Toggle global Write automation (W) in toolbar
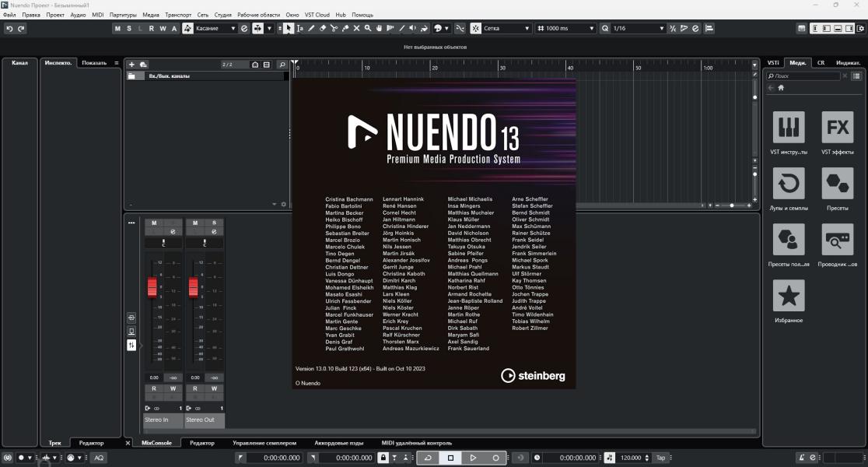The width and height of the screenshot is (868, 467). (x=163, y=28)
